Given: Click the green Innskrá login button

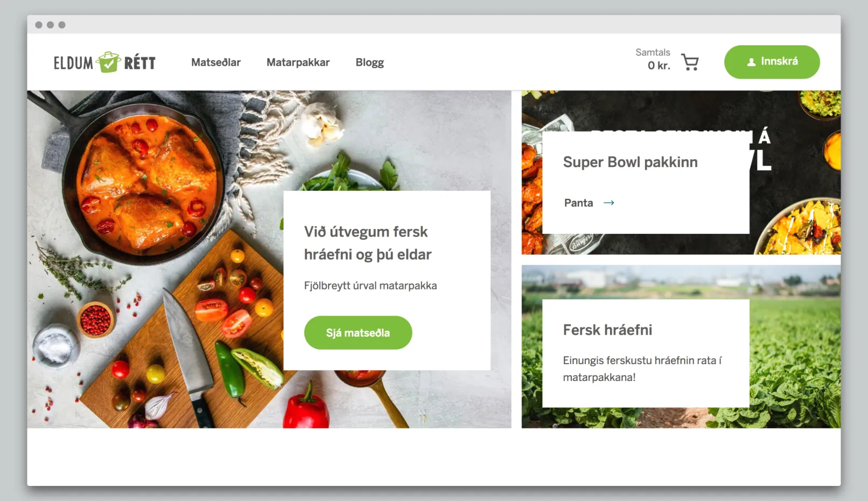Looking at the screenshot, I should tap(772, 62).
